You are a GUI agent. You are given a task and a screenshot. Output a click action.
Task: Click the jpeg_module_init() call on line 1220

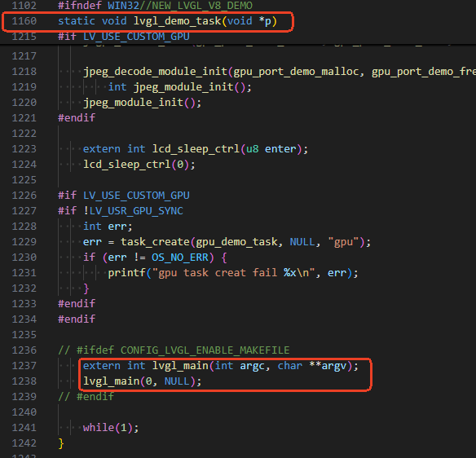pos(142,103)
